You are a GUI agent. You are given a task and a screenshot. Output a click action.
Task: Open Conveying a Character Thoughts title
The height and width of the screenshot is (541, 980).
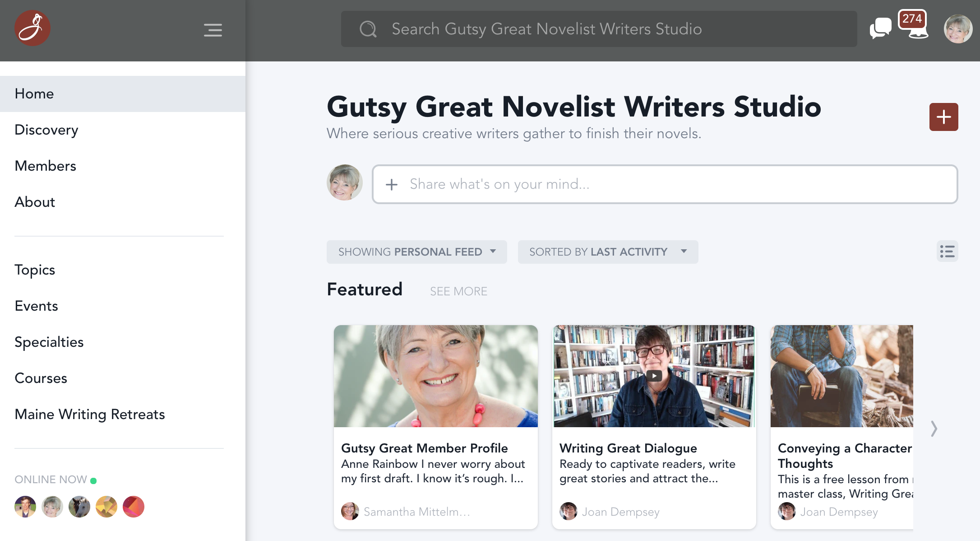tap(845, 456)
